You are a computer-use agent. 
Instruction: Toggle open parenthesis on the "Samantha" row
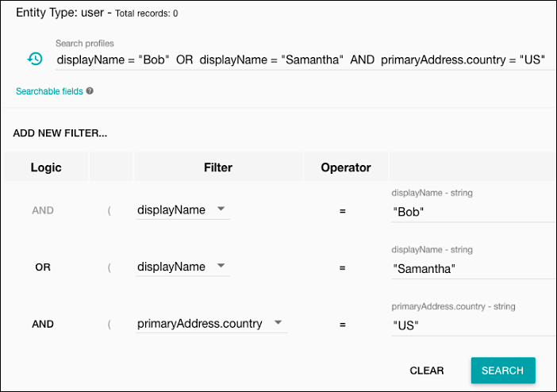pyautogui.click(x=109, y=267)
